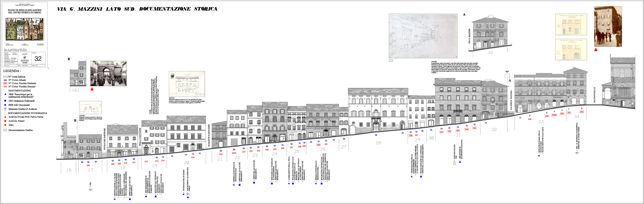Screen dimensions: 644x204
Task: Click the blue circle under 1830 Ipotesi di Intervento Facciata
Action: pos(460,162)
